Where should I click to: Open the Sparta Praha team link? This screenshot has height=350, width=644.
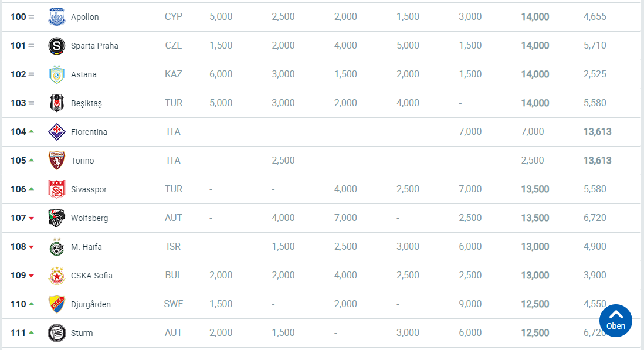pos(94,46)
